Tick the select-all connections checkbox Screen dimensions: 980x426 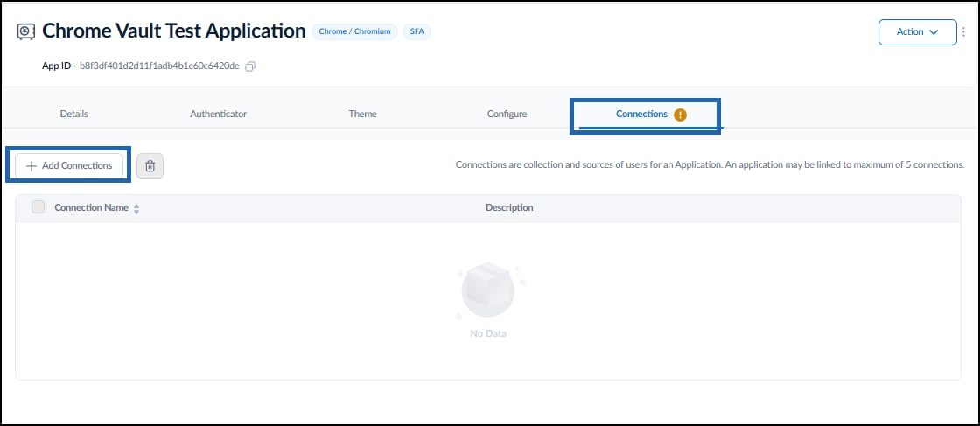pos(38,207)
